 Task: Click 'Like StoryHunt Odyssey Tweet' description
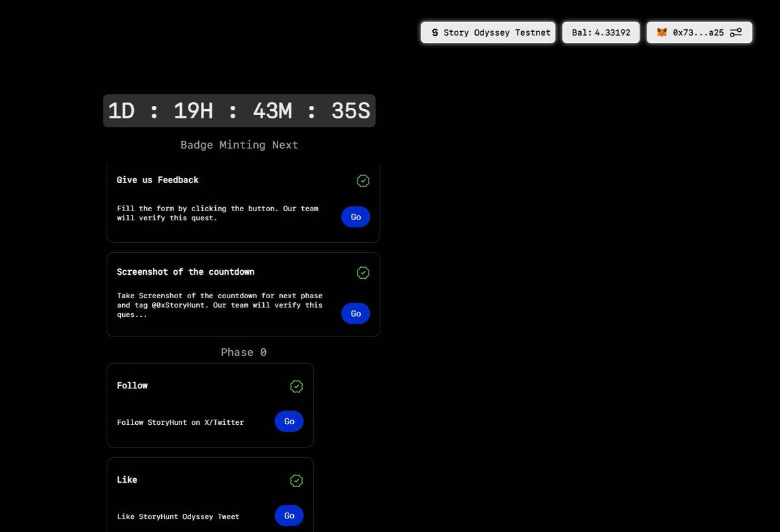point(178,516)
